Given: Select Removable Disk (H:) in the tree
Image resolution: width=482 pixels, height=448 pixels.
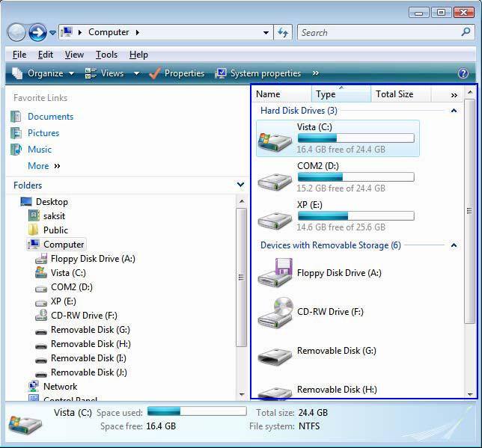Looking at the screenshot, I should point(91,344).
